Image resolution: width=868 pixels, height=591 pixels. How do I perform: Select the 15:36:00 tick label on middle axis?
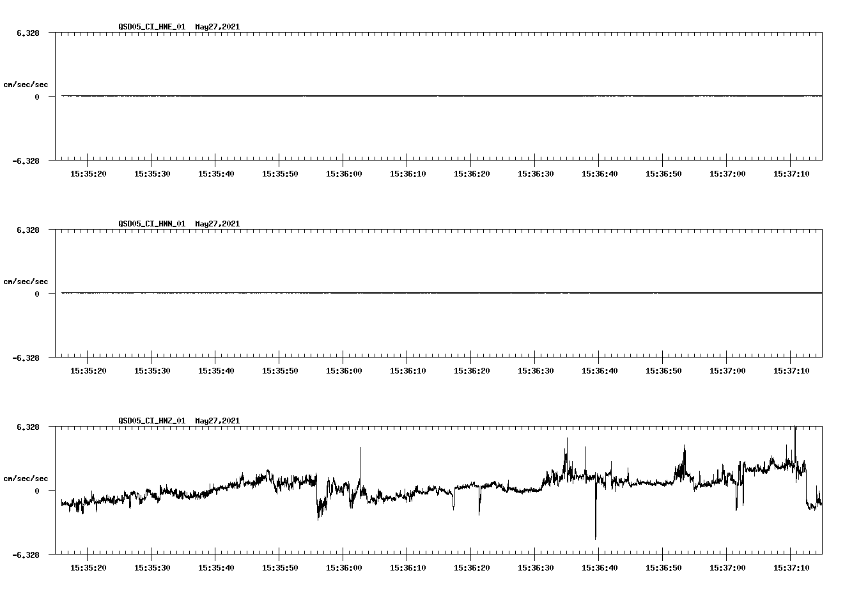pos(343,370)
